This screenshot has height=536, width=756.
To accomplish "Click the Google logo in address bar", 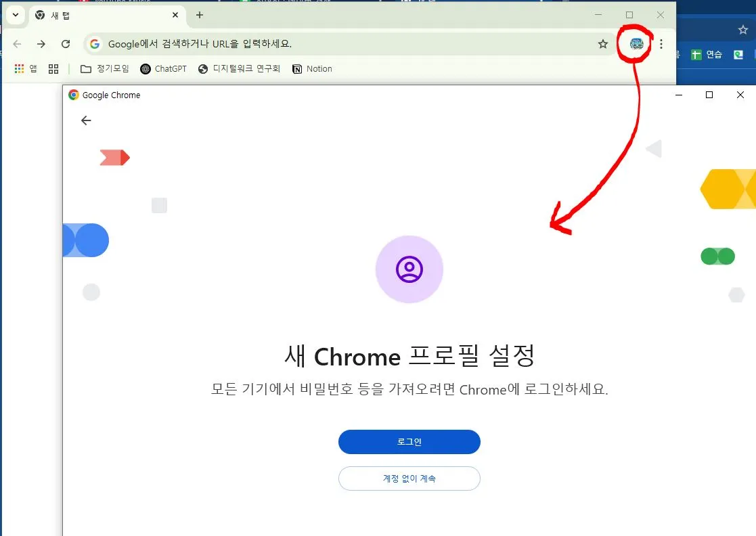I will click(95, 44).
